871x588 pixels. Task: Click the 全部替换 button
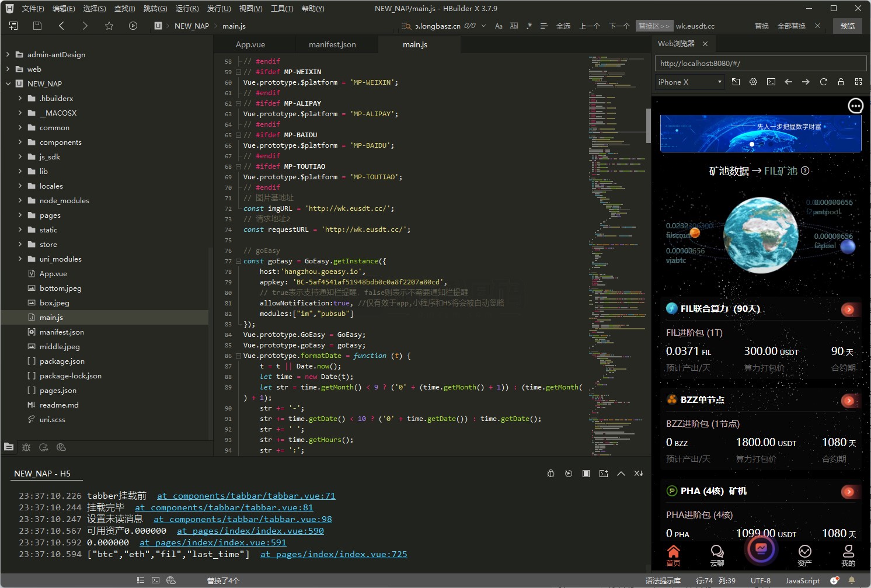pyautogui.click(x=791, y=26)
